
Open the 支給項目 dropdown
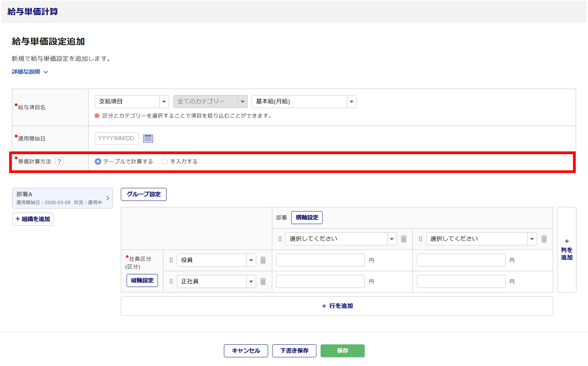tap(131, 102)
